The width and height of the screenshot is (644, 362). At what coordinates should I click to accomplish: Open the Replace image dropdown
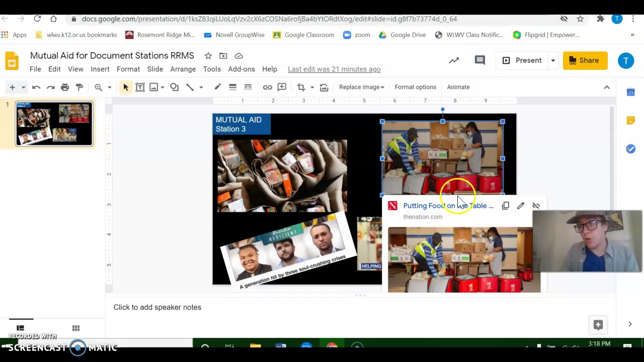[x=361, y=87]
